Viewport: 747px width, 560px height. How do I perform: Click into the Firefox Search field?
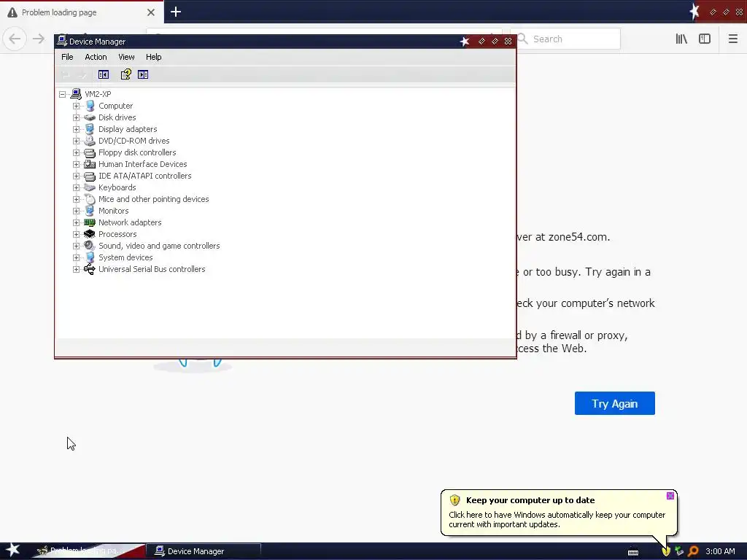coord(565,39)
